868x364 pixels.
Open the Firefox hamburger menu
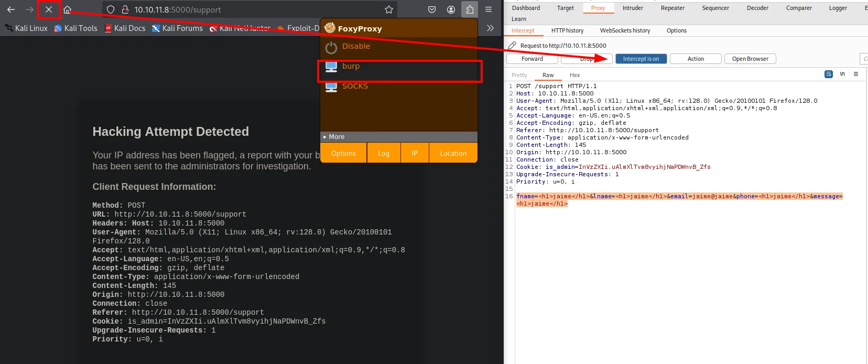click(489, 9)
